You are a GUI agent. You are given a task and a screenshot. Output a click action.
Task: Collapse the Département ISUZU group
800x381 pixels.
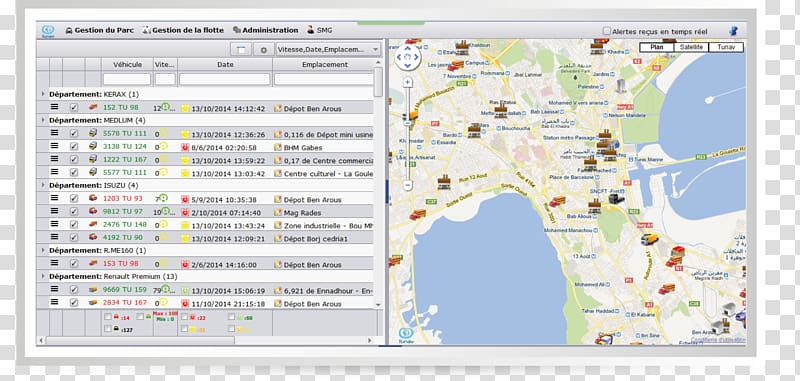(x=43, y=185)
